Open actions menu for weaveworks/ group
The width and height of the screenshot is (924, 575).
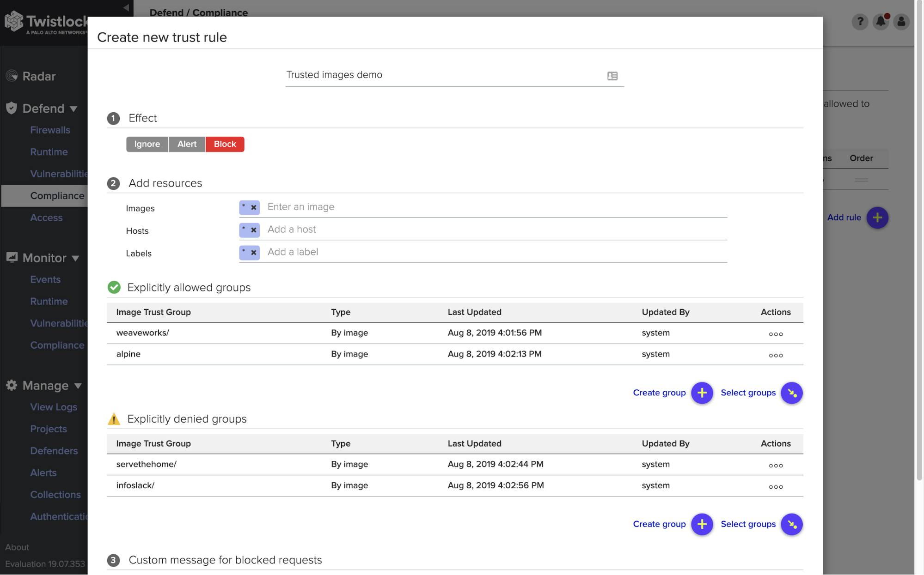point(776,334)
